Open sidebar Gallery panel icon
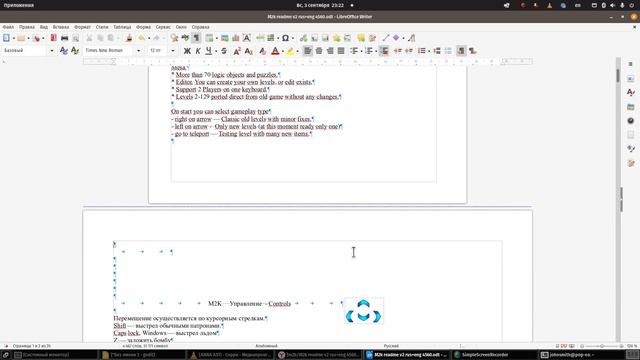640x360 pixels. point(631,107)
